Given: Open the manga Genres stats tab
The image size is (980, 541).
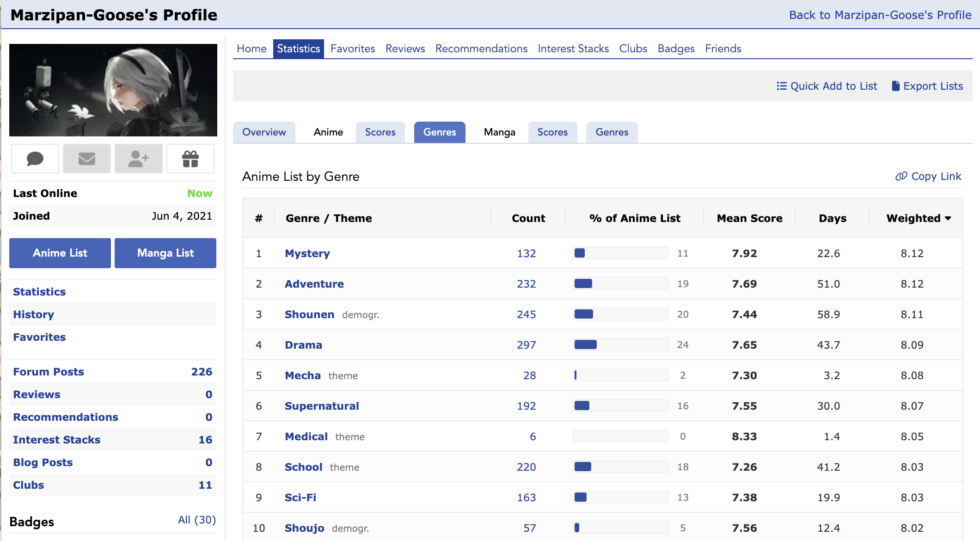Looking at the screenshot, I should [612, 132].
